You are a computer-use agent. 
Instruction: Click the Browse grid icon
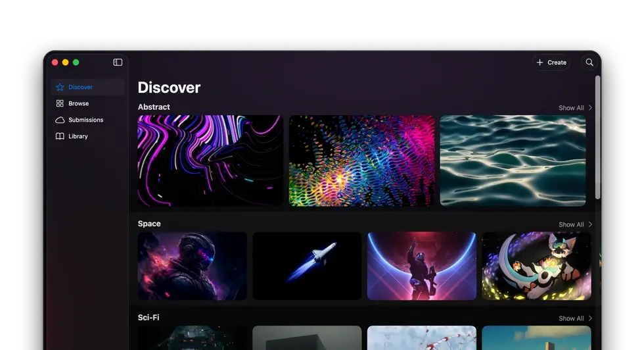60,103
